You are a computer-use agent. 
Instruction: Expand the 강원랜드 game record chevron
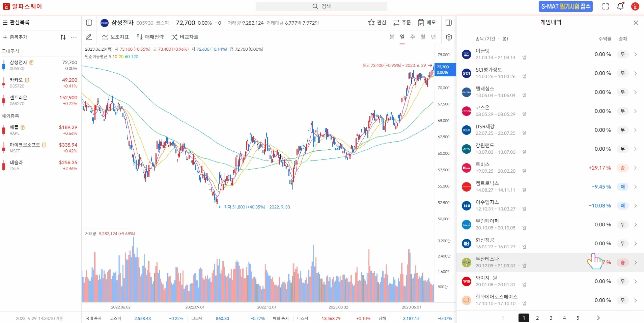tap(636, 149)
